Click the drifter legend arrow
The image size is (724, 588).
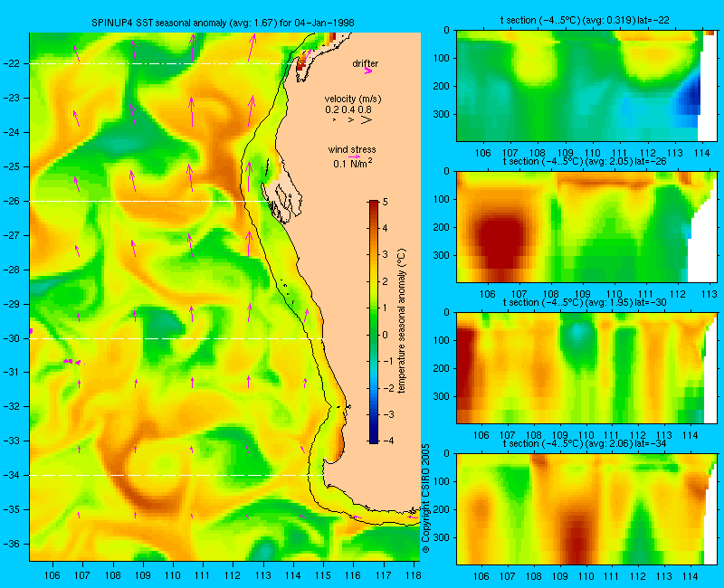pyautogui.click(x=368, y=71)
